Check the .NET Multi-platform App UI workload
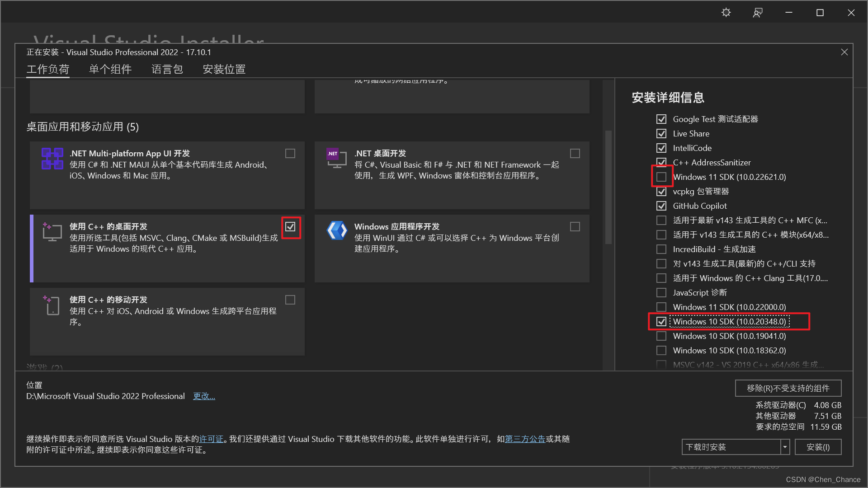 tap(290, 154)
